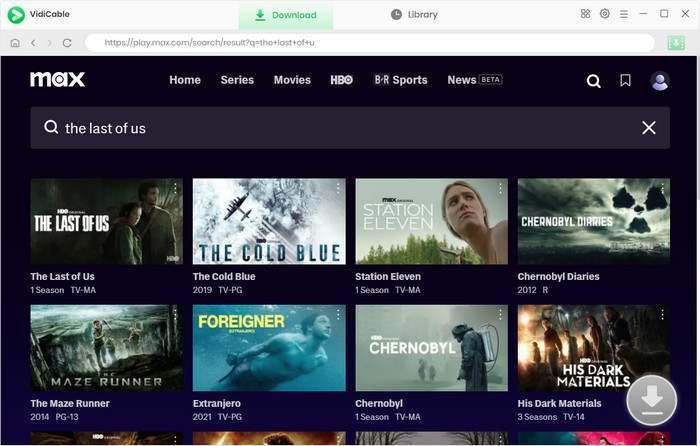Click 'The Last of Us' title link
Image resolution: width=700 pixels, height=446 pixels.
point(62,277)
